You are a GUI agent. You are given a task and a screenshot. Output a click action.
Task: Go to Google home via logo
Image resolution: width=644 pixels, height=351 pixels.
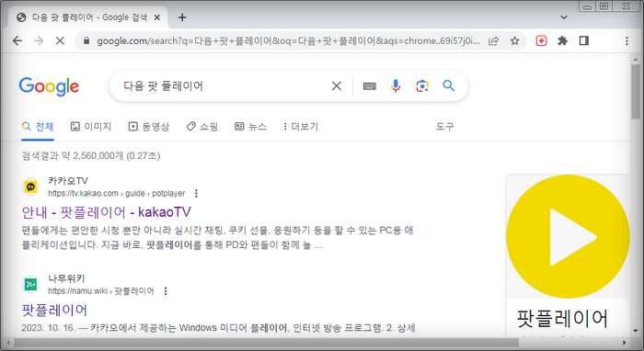[x=49, y=86]
